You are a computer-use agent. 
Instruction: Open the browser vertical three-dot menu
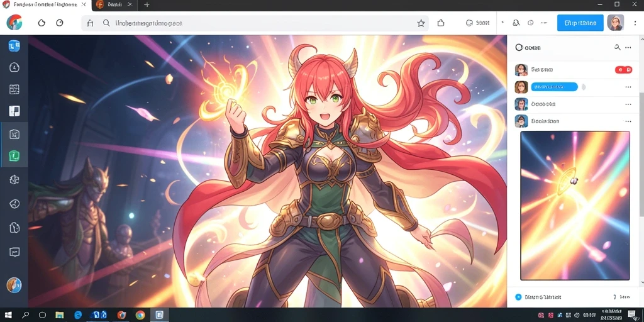click(635, 23)
